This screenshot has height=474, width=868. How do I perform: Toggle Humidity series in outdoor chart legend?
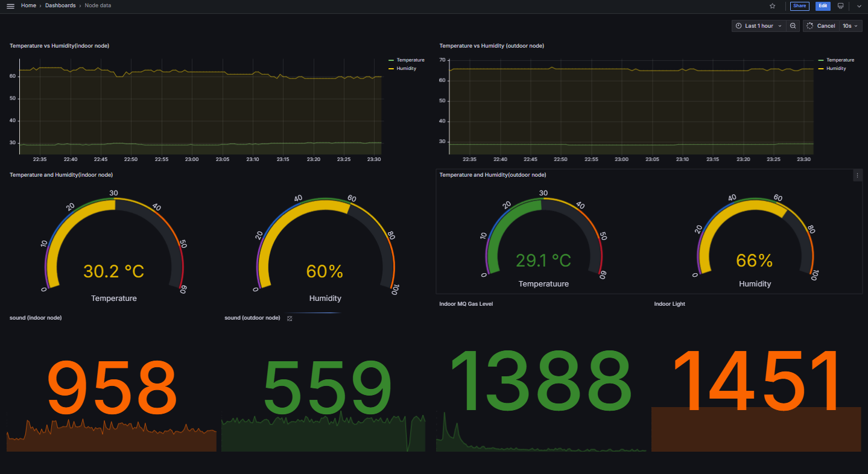pos(835,69)
